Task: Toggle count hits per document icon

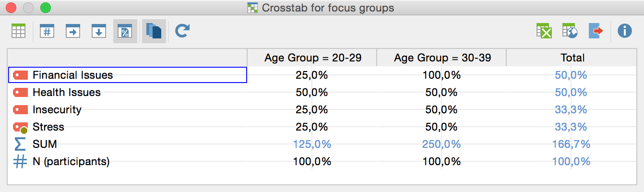Action: pos(154,32)
